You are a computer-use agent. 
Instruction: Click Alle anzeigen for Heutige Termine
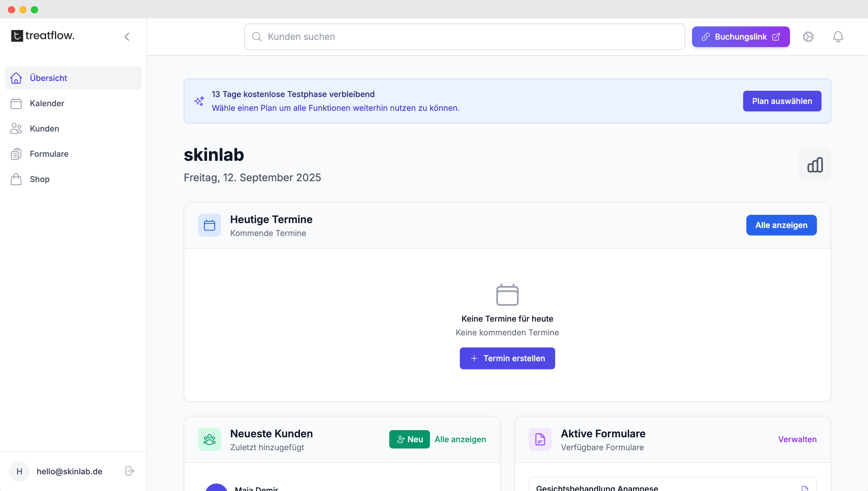pos(781,225)
